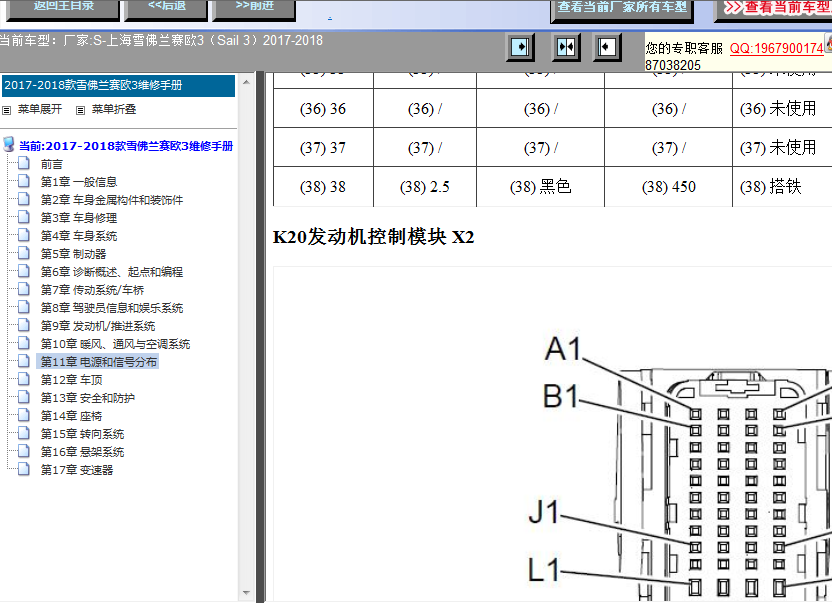Click the A1 label in connector diagram
Image resolution: width=832 pixels, height=603 pixels.
point(564,349)
